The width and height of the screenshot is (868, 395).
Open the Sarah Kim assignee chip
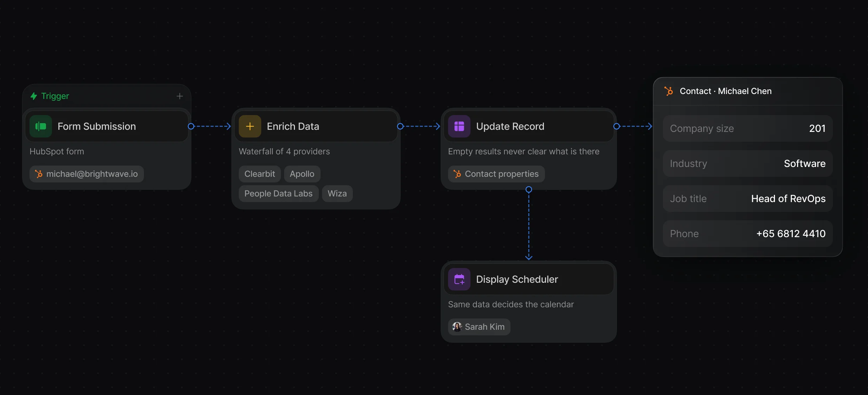point(479,327)
